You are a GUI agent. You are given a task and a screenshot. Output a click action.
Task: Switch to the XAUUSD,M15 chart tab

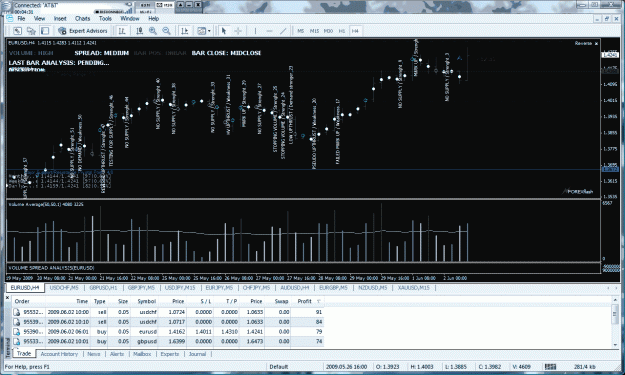coord(413,287)
